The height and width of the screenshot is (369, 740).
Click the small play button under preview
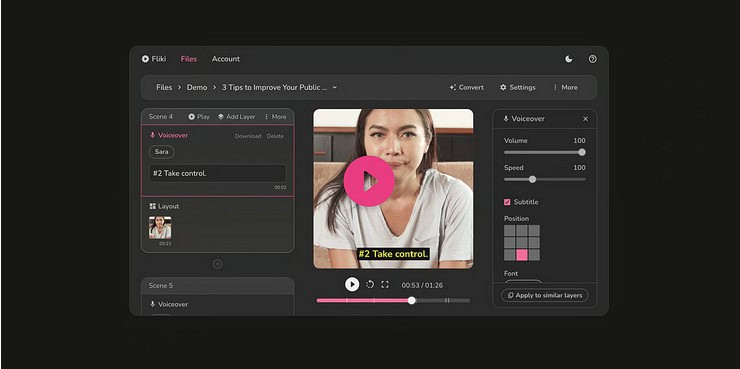tap(352, 285)
